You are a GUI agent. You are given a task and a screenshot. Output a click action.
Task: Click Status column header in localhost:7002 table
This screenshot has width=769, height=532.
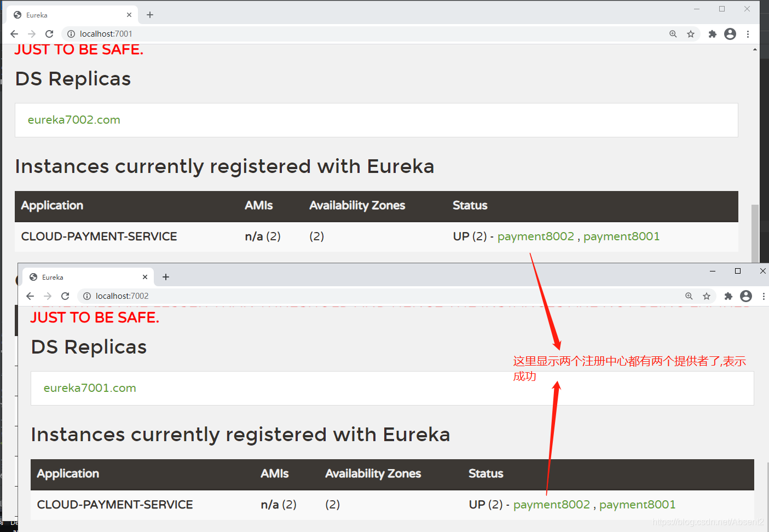(486, 473)
